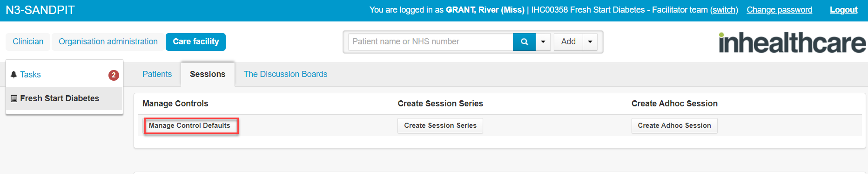Go to Organisation administration

point(108,42)
